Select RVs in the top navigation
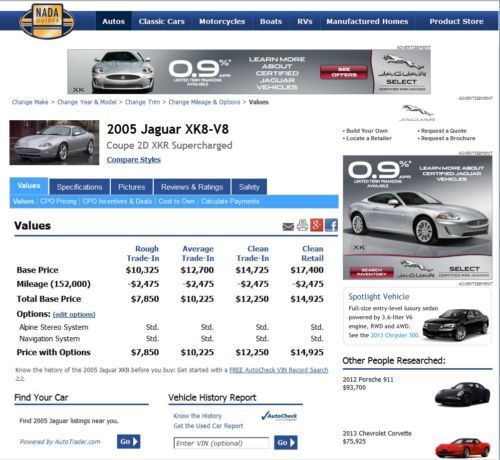 [305, 21]
